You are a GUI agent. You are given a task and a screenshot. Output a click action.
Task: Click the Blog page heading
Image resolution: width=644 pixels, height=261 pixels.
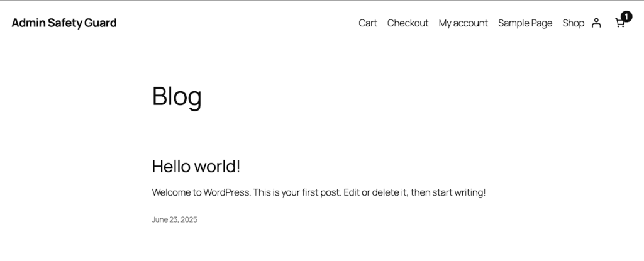[x=177, y=96]
